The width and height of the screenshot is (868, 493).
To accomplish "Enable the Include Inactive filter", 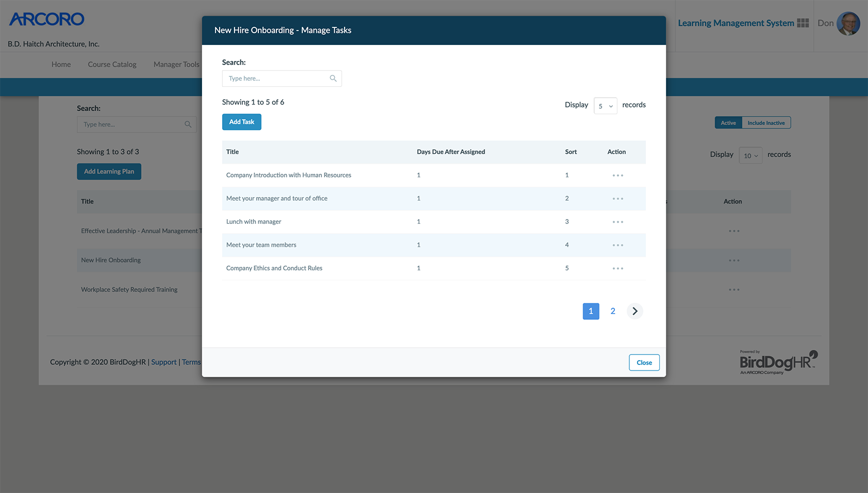I will [x=766, y=122].
